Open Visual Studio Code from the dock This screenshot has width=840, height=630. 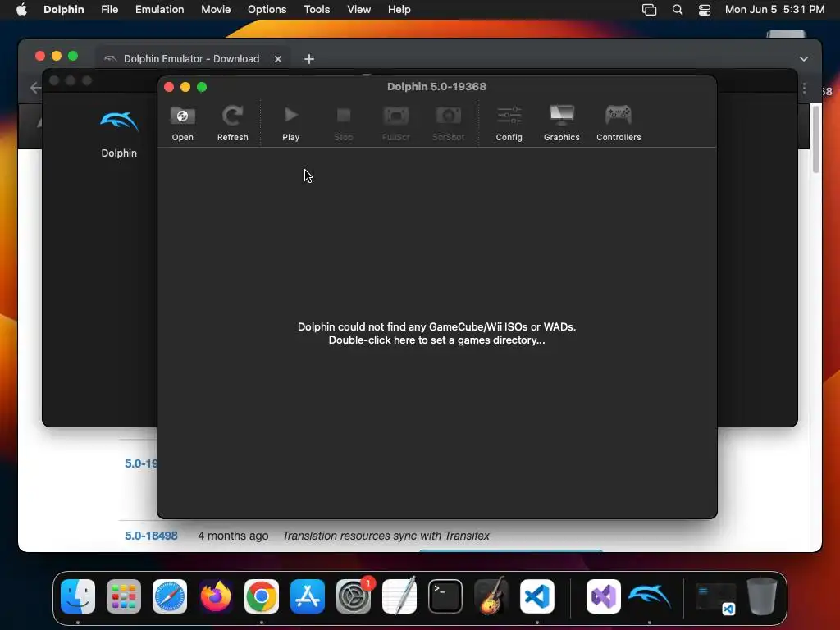[x=537, y=596]
